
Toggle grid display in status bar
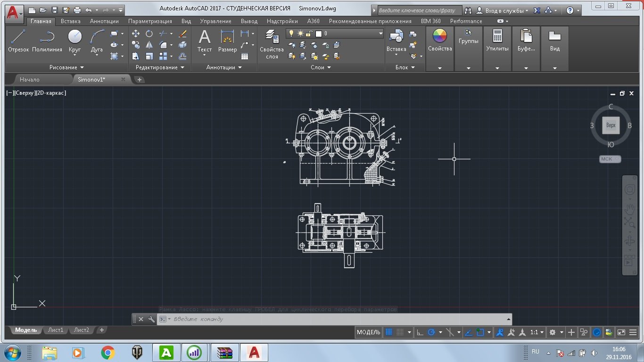pos(389,332)
